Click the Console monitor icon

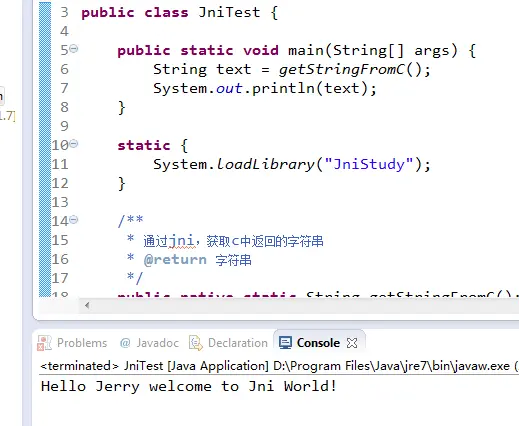tap(285, 343)
